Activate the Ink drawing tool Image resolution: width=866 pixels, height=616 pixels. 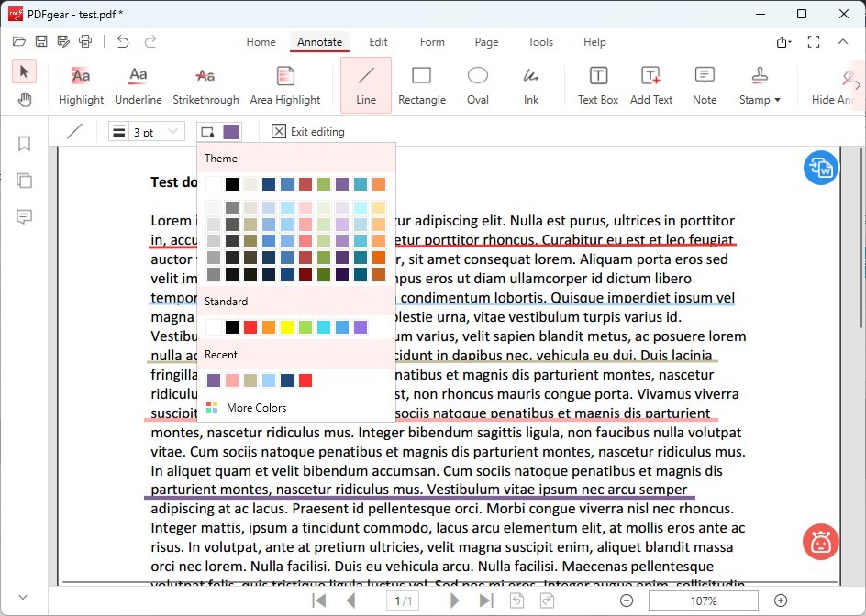(x=531, y=85)
